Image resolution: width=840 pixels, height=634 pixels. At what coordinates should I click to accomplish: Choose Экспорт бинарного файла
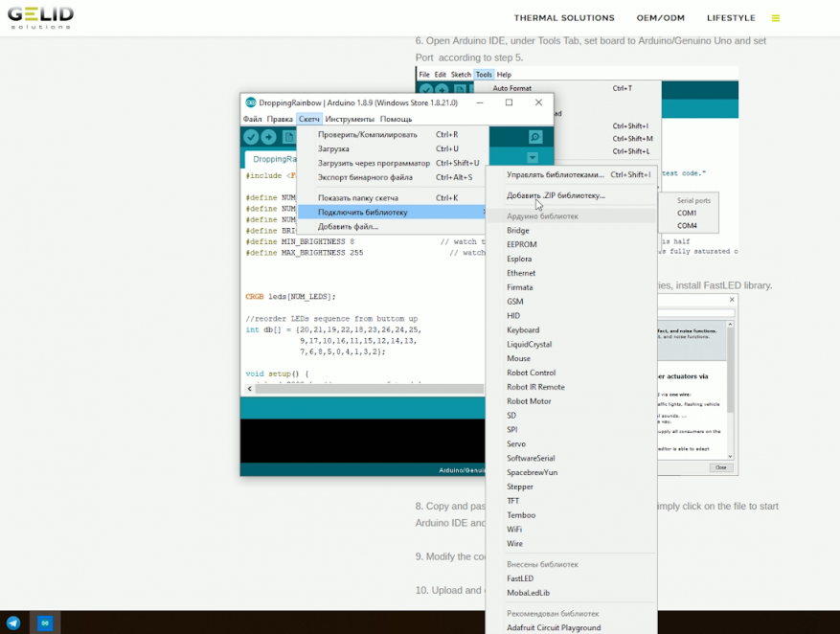[394, 177]
